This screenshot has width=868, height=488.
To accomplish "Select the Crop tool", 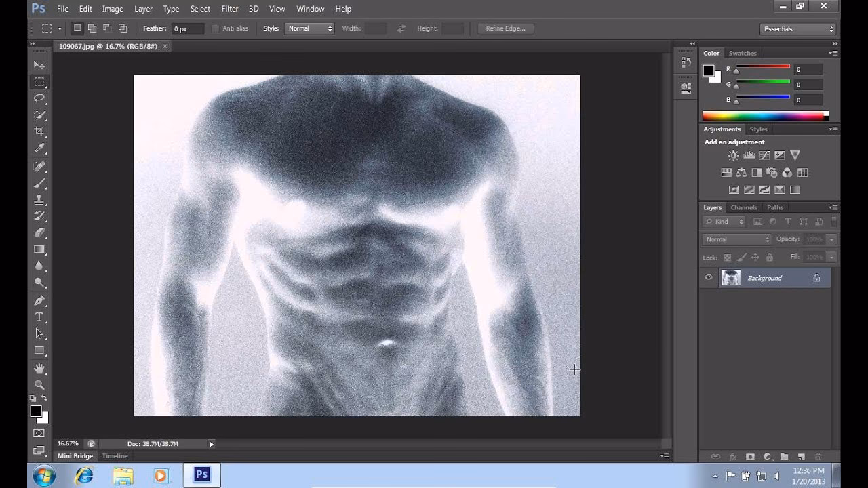I will click(39, 131).
